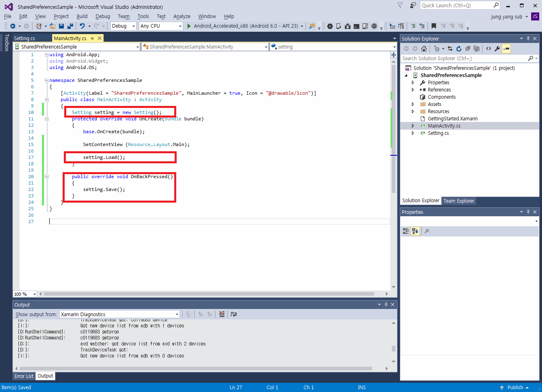Switch to the Error List tab
The width and height of the screenshot is (542, 392).
(x=24, y=376)
